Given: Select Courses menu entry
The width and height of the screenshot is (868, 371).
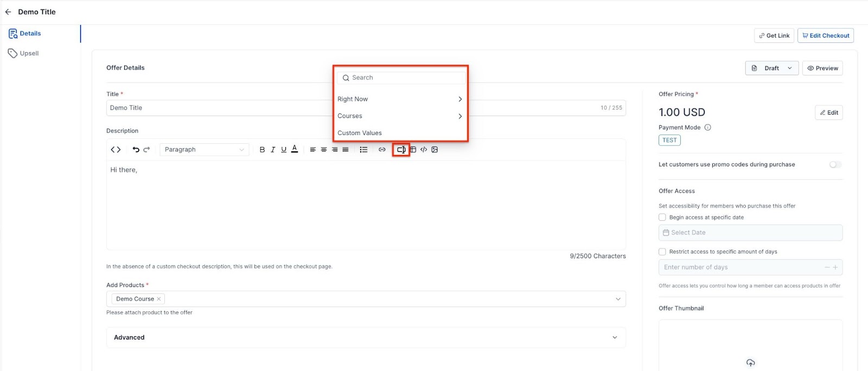Looking at the screenshot, I should pos(400,116).
